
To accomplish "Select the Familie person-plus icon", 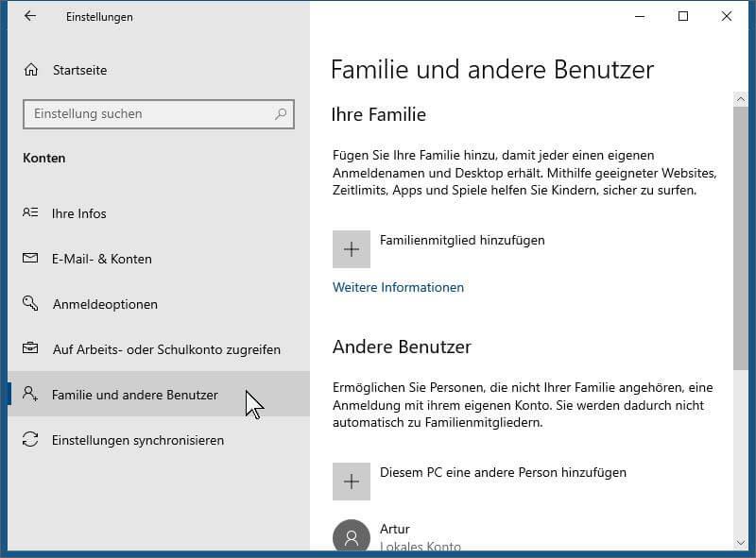I will coord(30,394).
